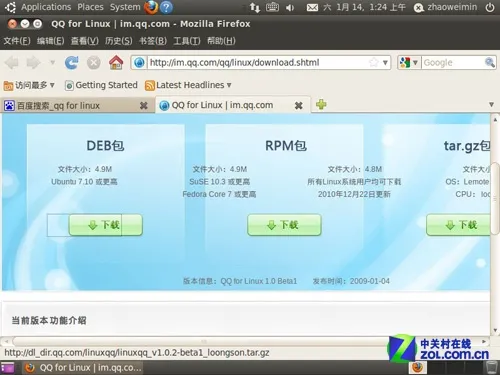Click the horizontal scrollbar thumb
This screenshot has height=375, width=500.
point(204,341)
